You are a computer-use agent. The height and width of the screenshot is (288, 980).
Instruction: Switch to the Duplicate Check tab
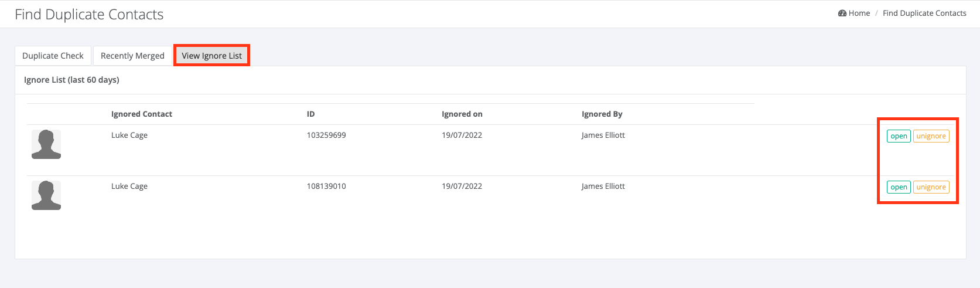pos(53,56)
